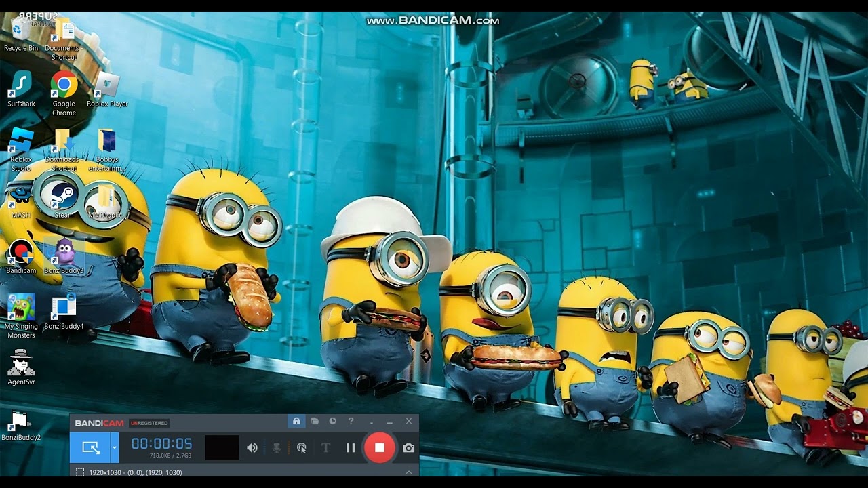Select the BonziBuddy4 desktop icon

(64, 311)
